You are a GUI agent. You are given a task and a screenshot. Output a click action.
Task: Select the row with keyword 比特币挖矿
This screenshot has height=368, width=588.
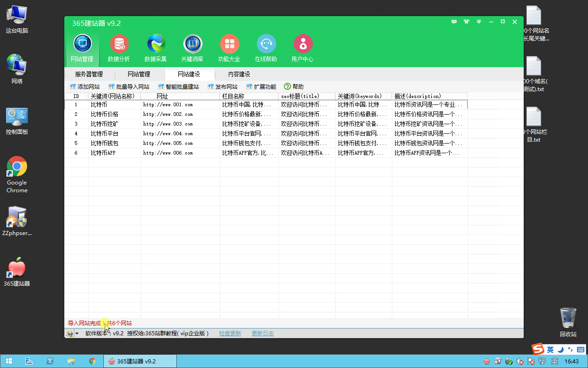click(x=266, y=124)
